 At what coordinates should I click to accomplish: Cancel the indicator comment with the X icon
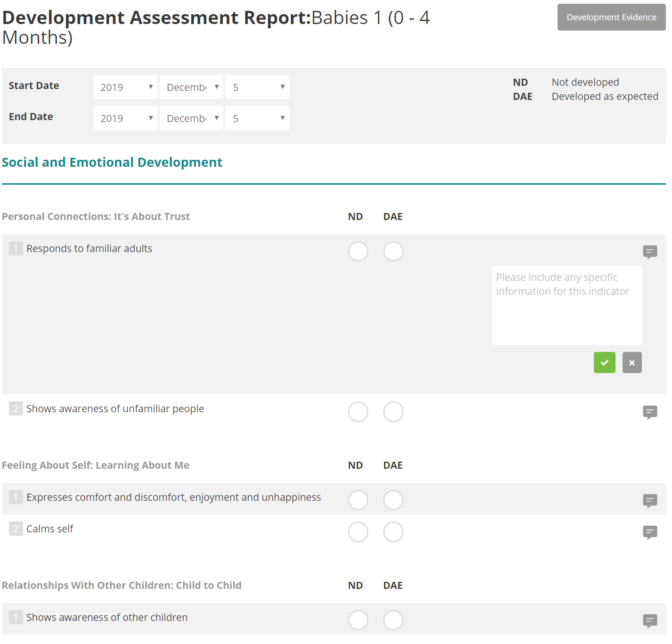tap(632, 362)
